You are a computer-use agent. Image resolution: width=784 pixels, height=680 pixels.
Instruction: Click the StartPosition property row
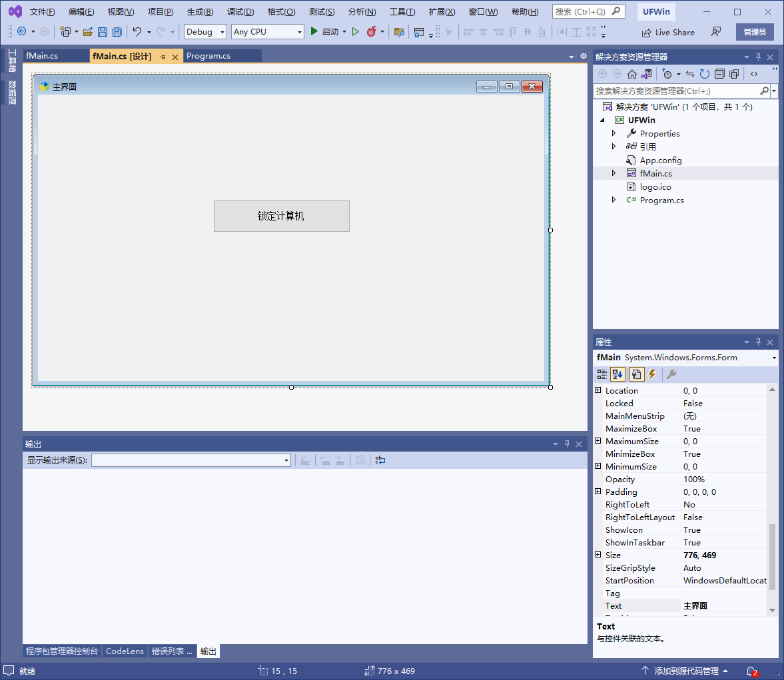tap(681, 581)
